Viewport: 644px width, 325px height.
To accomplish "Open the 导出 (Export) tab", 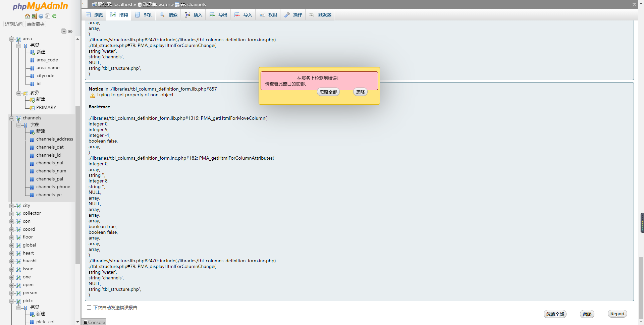I will click(x=218, y=15).
